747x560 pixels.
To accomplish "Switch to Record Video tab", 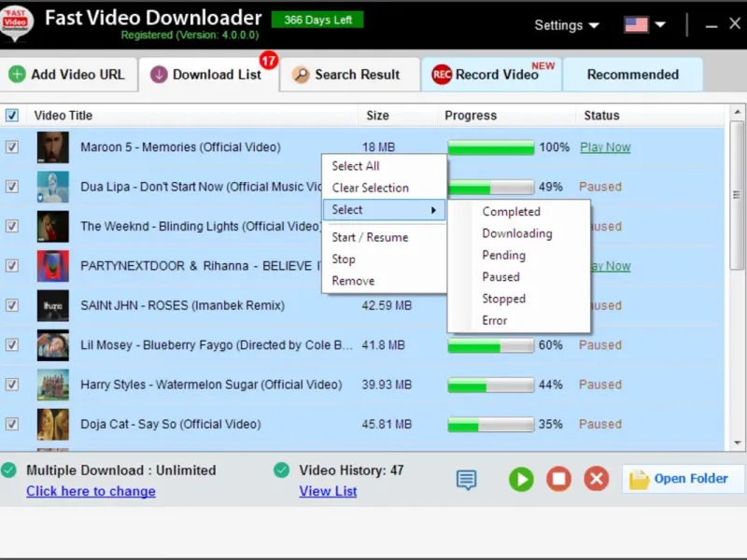I will tap(492, 75).
